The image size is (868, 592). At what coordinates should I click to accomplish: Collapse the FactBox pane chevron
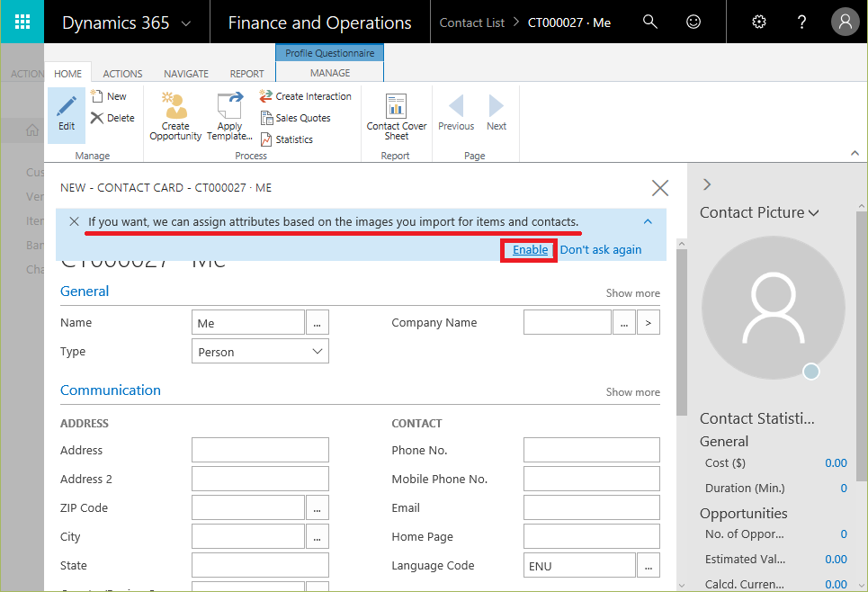706,184
